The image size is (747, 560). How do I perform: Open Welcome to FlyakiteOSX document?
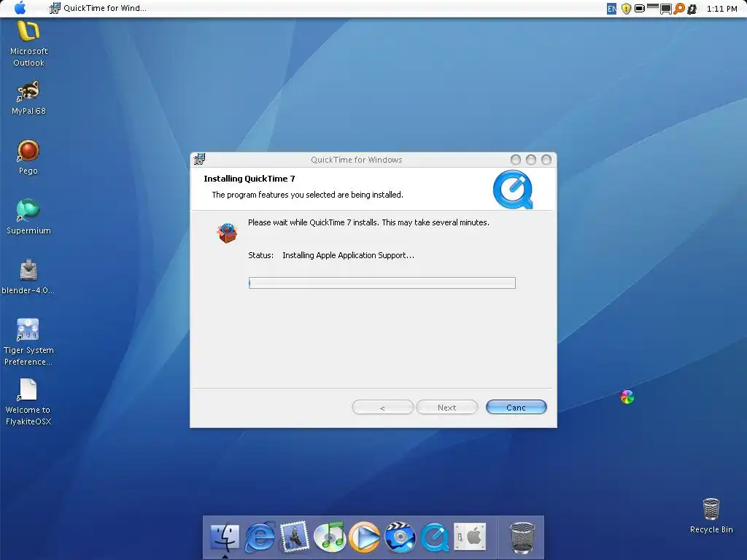tap(28, 402)
